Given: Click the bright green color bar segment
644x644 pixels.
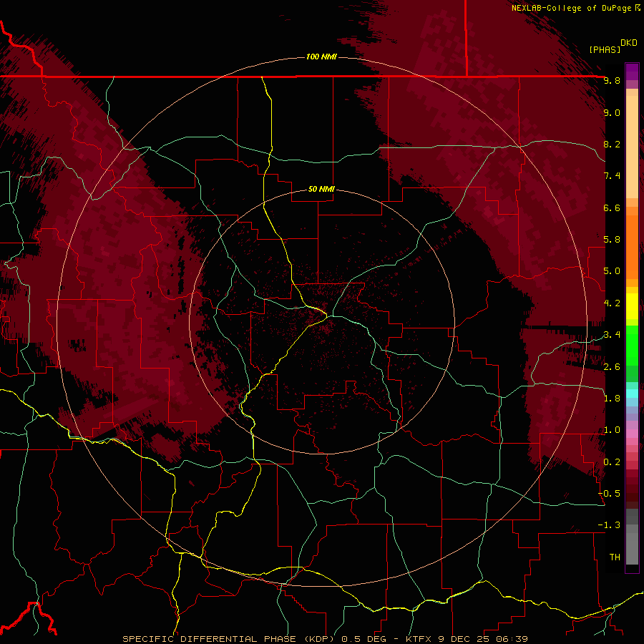Looking at the screenshot, I should pyautogui.click(x=632, y=345).
